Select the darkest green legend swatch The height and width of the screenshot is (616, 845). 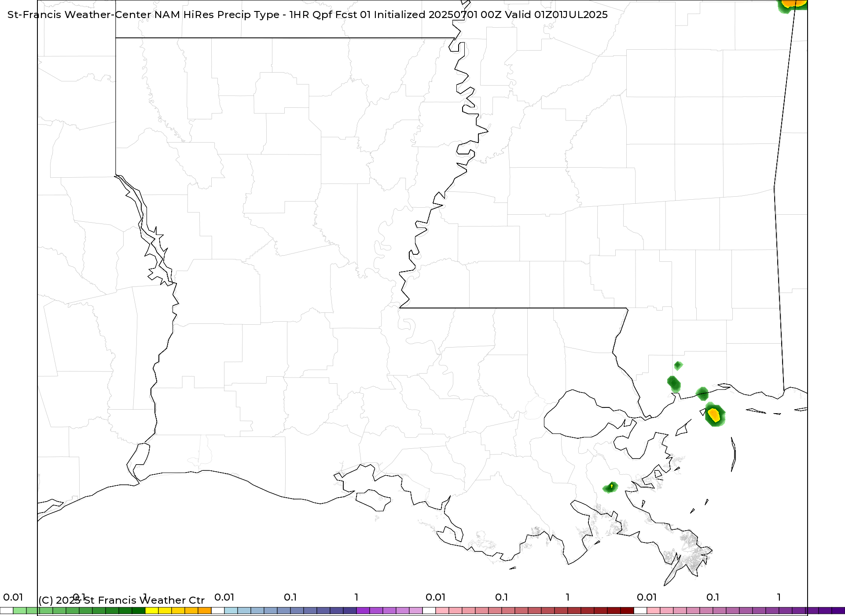tap(139, 611)
